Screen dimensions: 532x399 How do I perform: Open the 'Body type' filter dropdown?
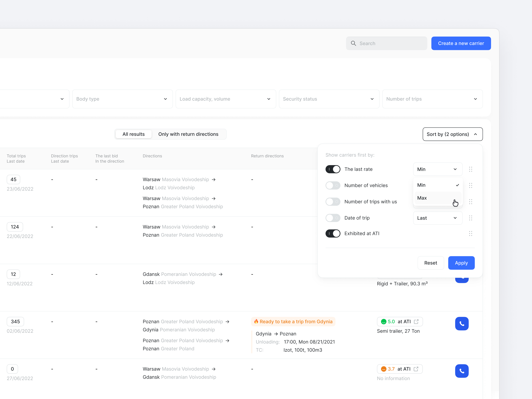point(122,99)
